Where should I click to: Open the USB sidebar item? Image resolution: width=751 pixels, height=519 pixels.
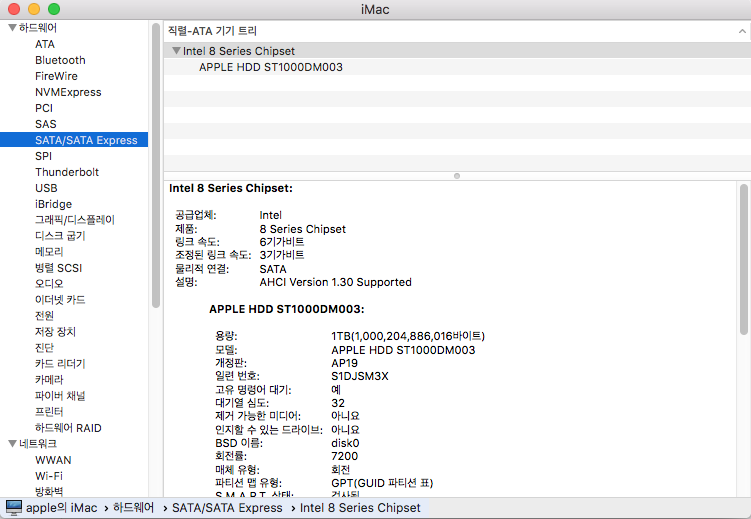46,188
